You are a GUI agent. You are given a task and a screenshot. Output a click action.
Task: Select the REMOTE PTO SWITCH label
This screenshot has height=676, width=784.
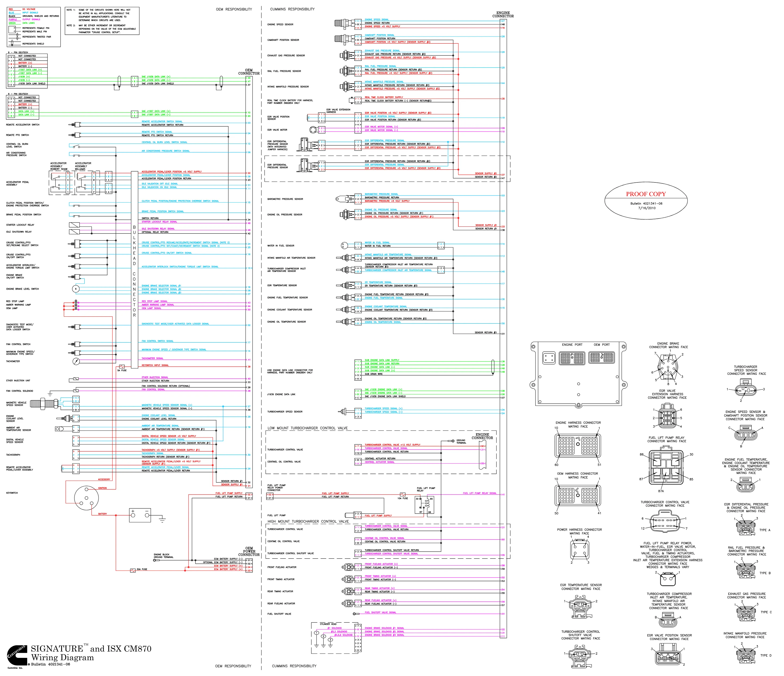pyautogui.click(x=17, y=135)
